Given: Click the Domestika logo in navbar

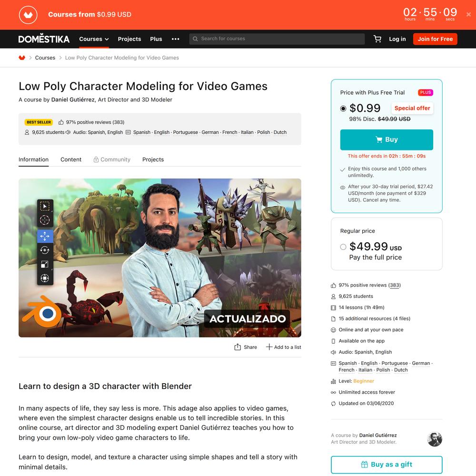Looking at the screenshot, I should (x=44, y=39).
